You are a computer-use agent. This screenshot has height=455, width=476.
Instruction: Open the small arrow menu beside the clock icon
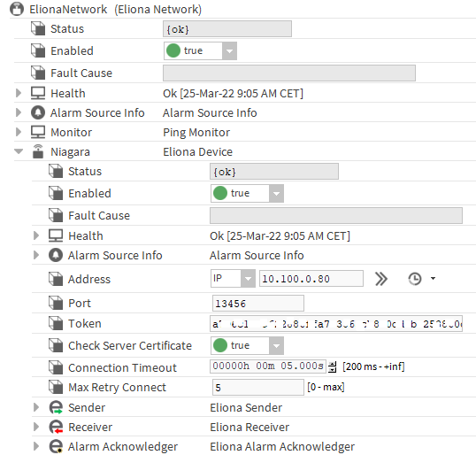[x=434, y=278]
